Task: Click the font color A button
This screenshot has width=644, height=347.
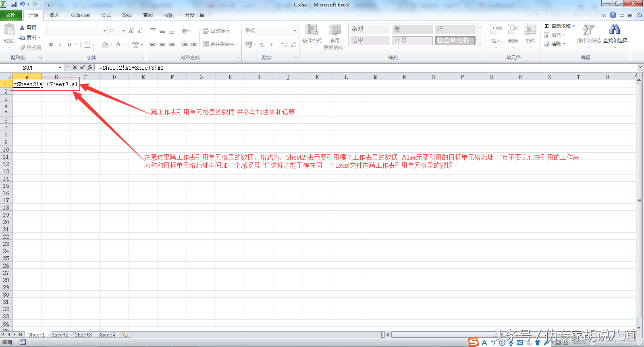Action: (x=118, y=44)
